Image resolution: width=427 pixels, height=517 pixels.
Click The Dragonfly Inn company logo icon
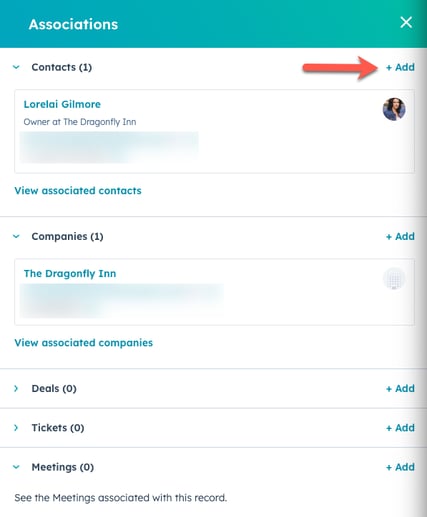tap(394, 278)
